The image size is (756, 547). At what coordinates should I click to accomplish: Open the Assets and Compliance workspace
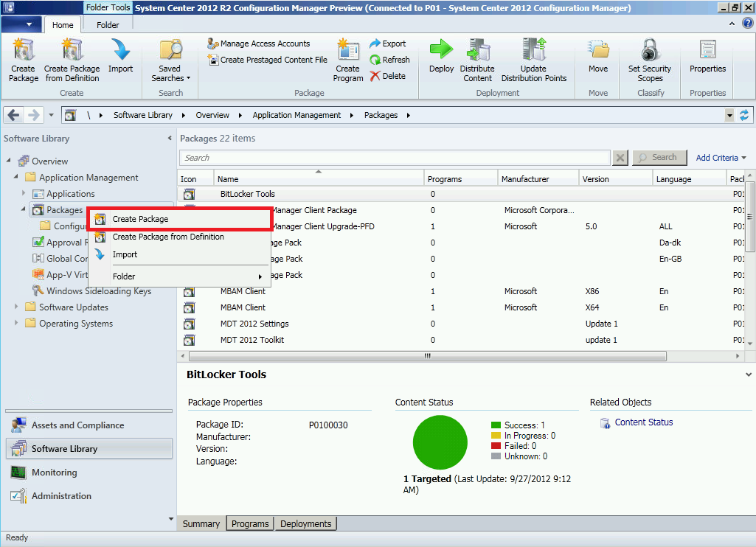point(89,425)
